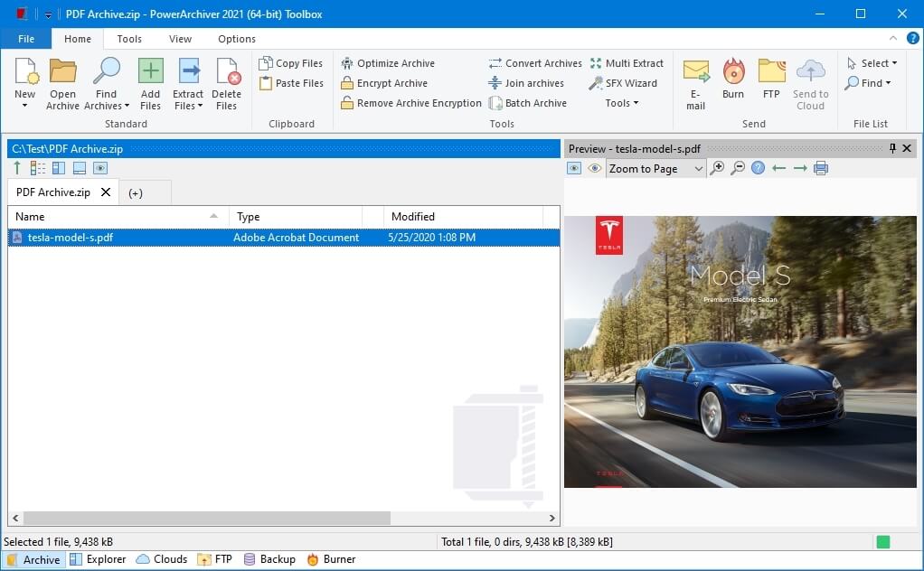Click Send to Cloud
Image resolution: width=924 pixels, height=571 pixels.
coord(811,84)
